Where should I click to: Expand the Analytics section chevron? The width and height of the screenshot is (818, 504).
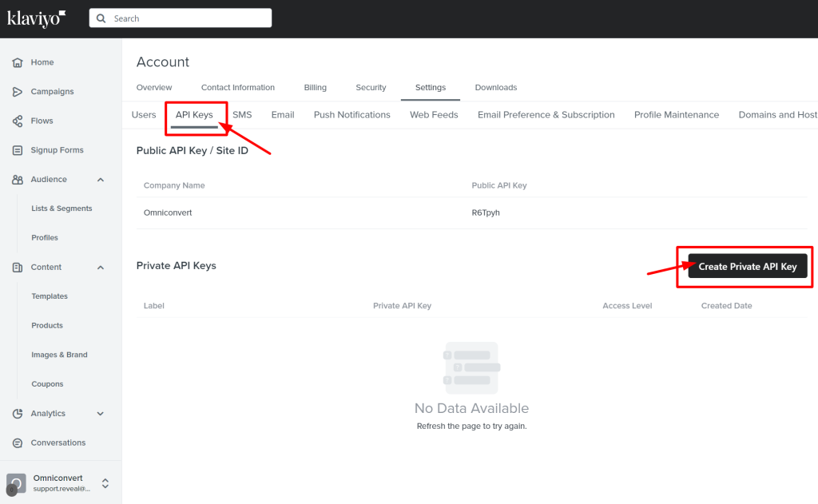pyautogui.click(x=101, y=414)
